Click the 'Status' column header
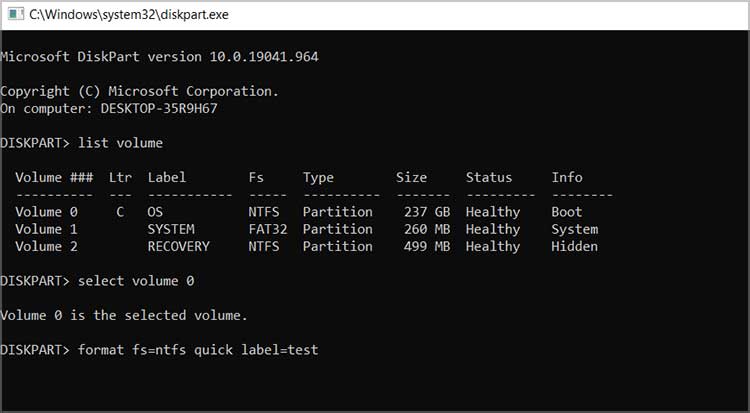The width and height of the screenshot is (750, 413). point(488,177)
